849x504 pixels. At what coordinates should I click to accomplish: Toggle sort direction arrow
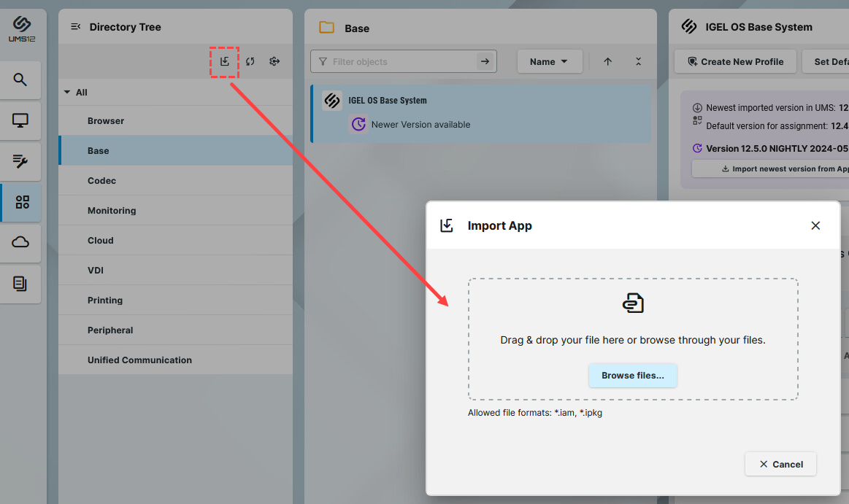pyautogui.click(x=607, y=62)
